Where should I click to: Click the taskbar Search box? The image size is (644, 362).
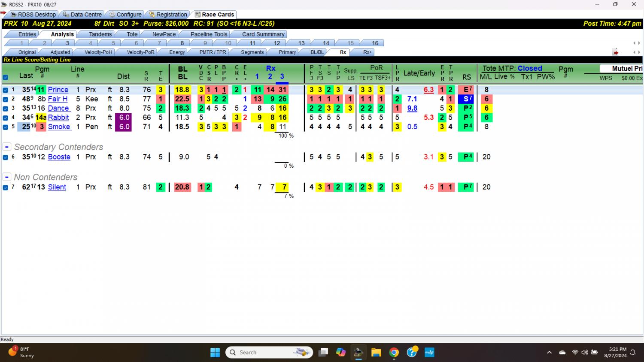tap(270, 353)
